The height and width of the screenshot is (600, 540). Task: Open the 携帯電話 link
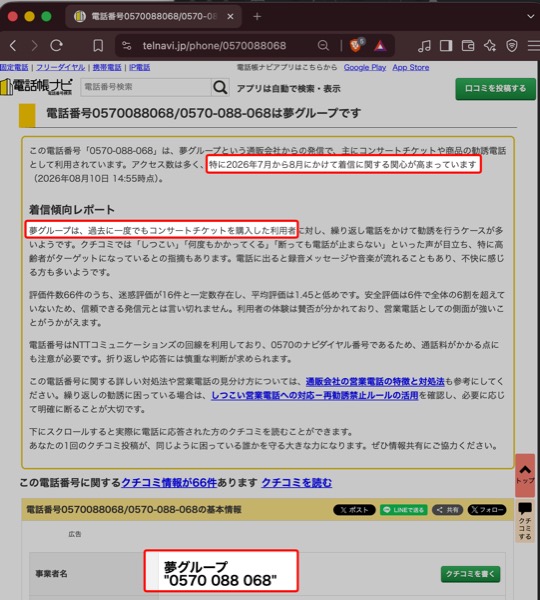pos(107,67)
